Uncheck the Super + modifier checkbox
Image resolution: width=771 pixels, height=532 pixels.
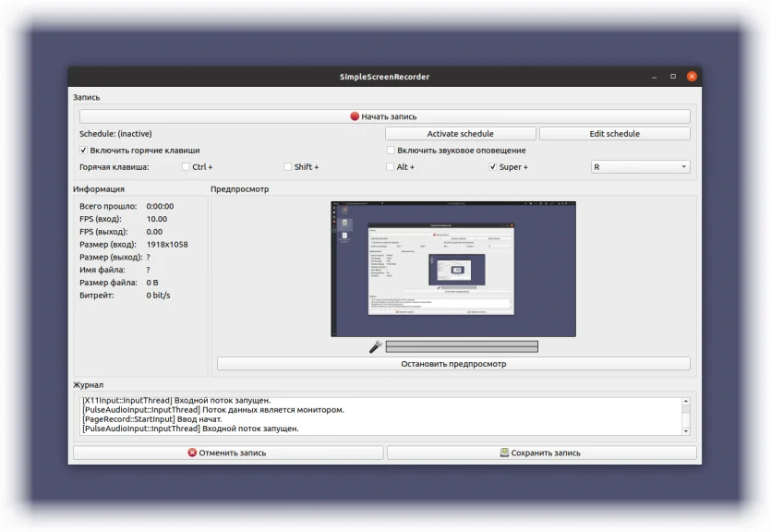[493, 166]
